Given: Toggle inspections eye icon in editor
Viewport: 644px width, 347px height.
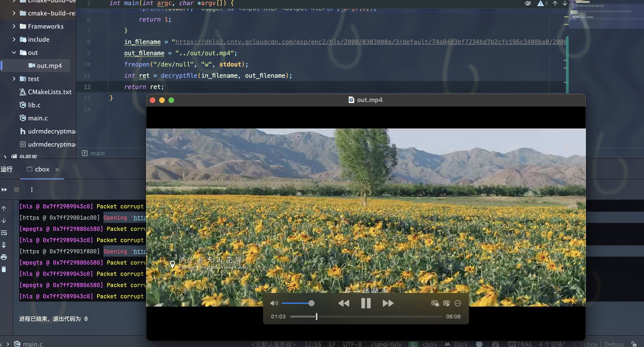Looking at the screenshot, I should pos(528,4).
